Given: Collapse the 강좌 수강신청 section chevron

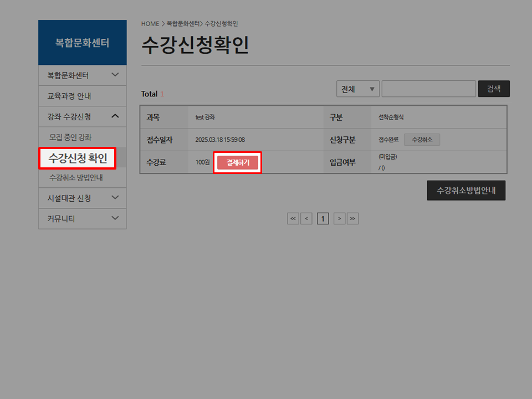Looking at the screenshot, I should (116, 116).
